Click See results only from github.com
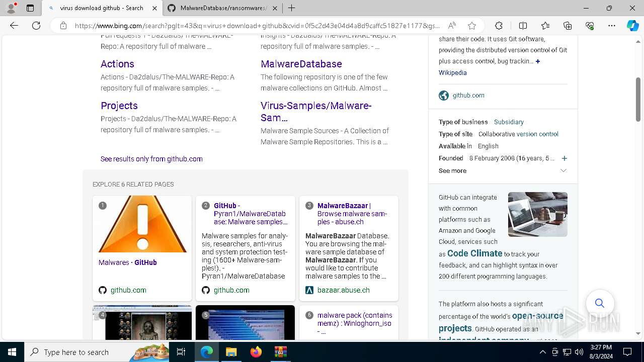 click(x=151, y=159)
